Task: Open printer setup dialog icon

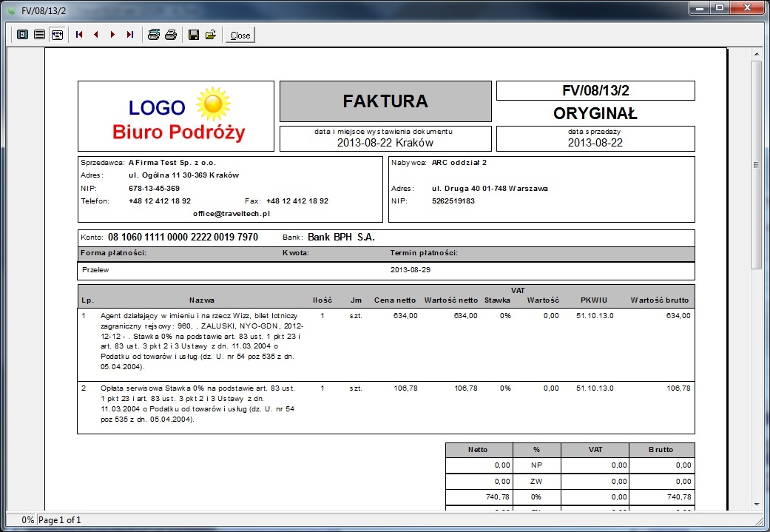Action: pyautogui.click(x=154, y=35)
